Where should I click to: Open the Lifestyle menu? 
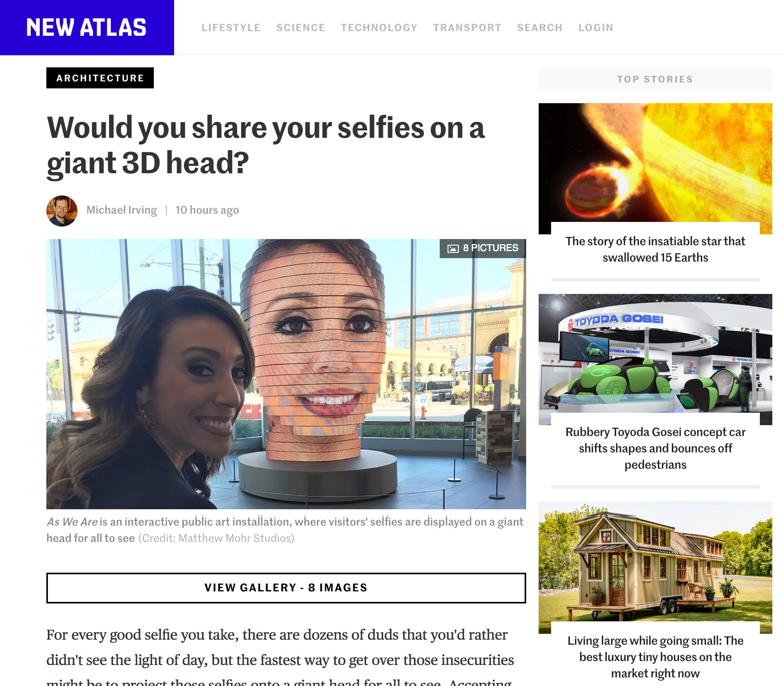(231, 28)
